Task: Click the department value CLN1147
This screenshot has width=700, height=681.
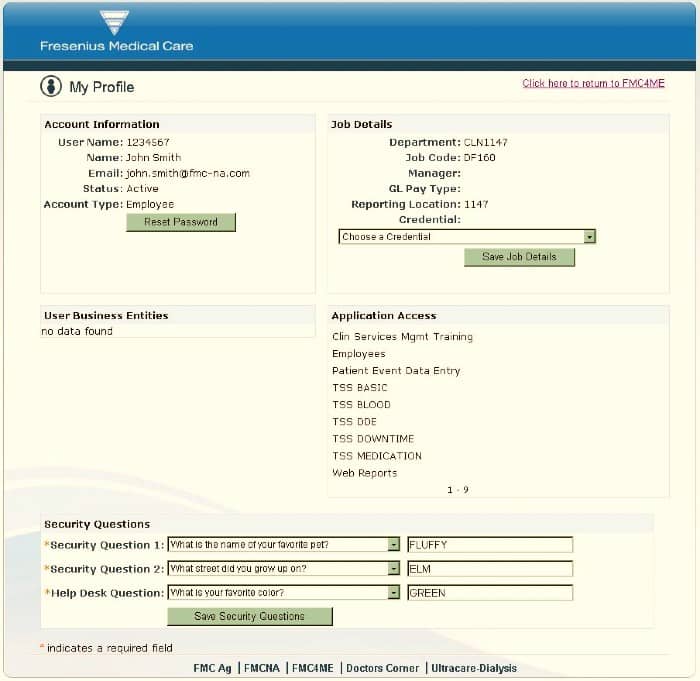Action: 486,142
